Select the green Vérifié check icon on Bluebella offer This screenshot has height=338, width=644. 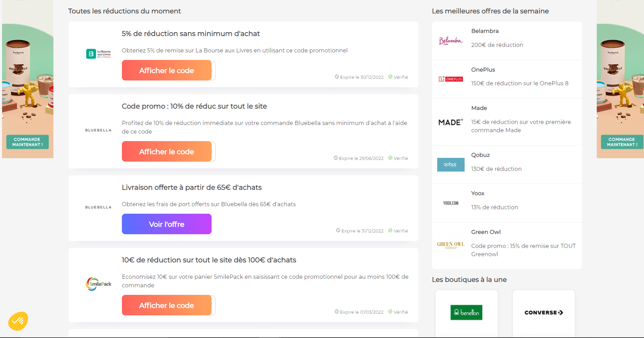coord(391,158)
